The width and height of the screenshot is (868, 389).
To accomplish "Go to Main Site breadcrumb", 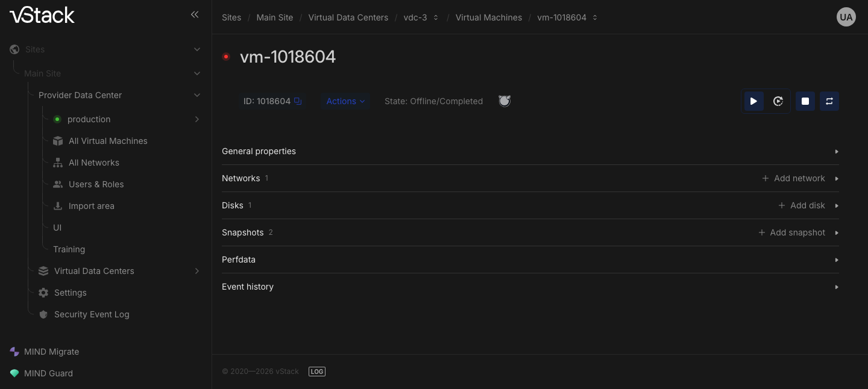I will (275, 17).
